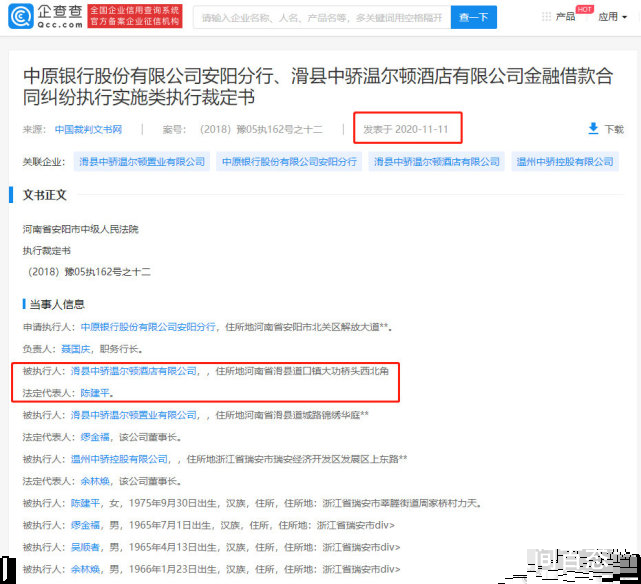Click the 发表于 2020-11-11 date text
This screenshot has width=641, height=584.
tap(406, 130)
